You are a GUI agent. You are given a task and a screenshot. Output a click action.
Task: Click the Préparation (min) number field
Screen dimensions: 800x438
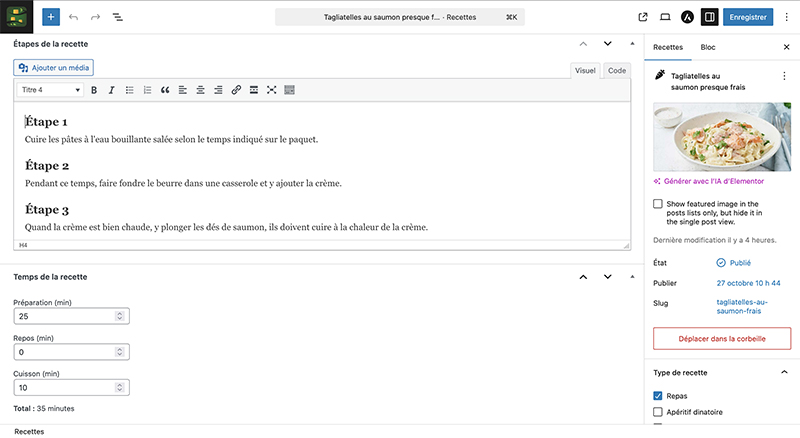71,316
